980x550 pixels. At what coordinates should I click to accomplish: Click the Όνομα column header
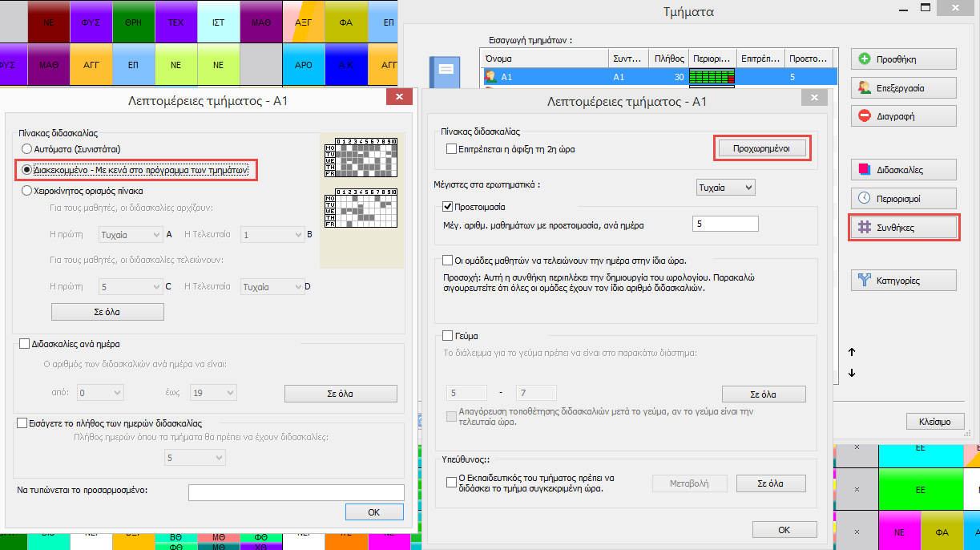[543, 59]
